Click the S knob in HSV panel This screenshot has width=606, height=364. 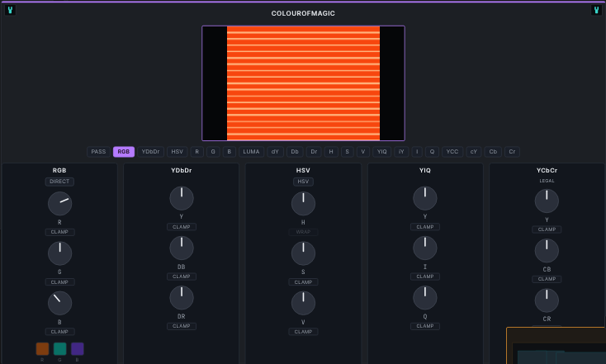tap(303, 253)
